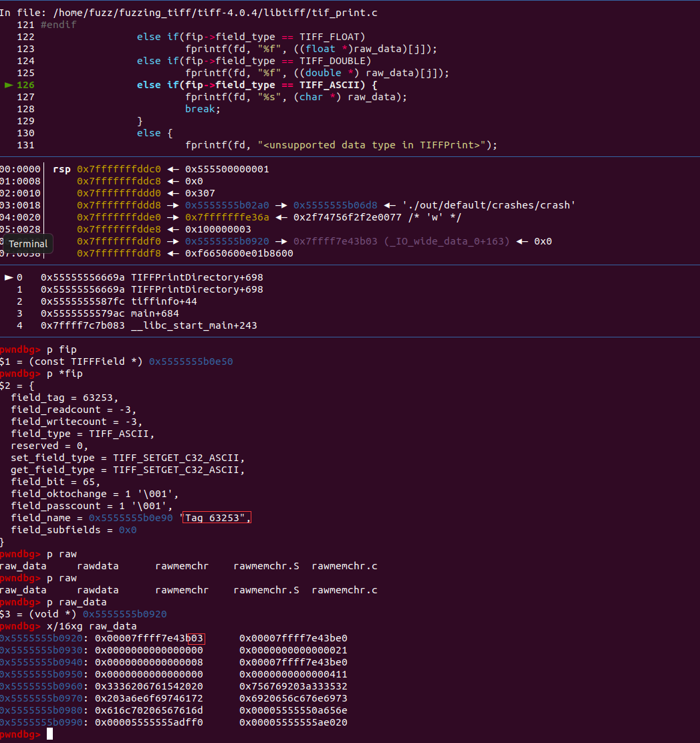Click memory value 0x3336206761542020
The image size is (700, 743).
pos(149,687)
